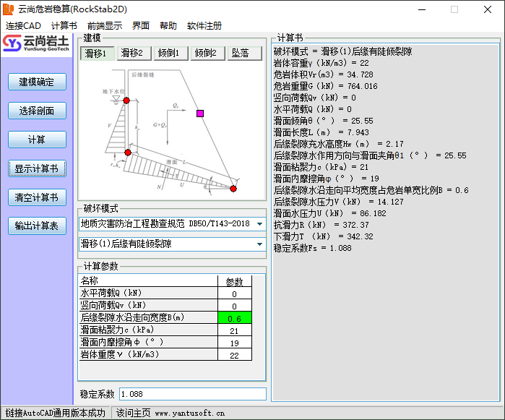Click the middle red node at the crack bottom
This screenshot has width=505, height=420.
128,153
